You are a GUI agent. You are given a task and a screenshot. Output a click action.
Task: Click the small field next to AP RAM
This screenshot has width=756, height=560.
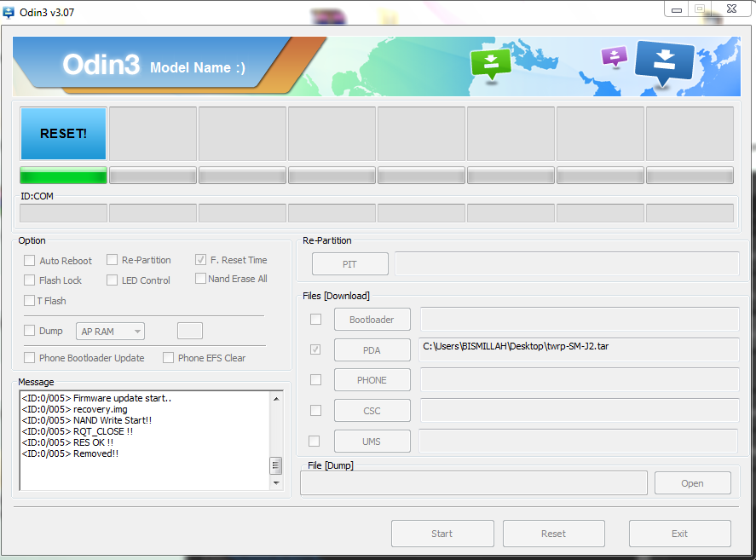pos(190,331)
